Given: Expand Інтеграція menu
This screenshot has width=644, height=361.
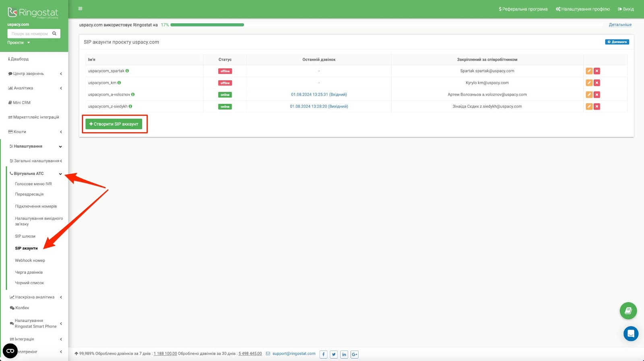Looking at the screenshot, I should point(35,339).
